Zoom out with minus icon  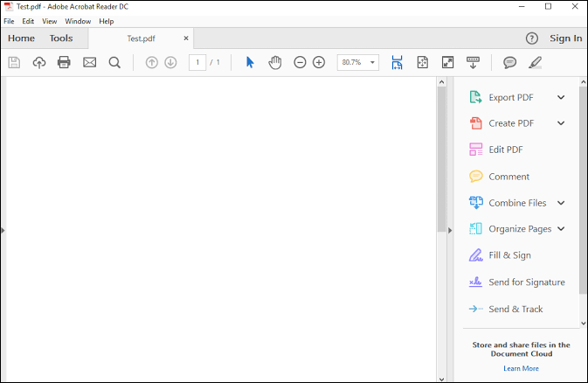[x=300, y=62]
